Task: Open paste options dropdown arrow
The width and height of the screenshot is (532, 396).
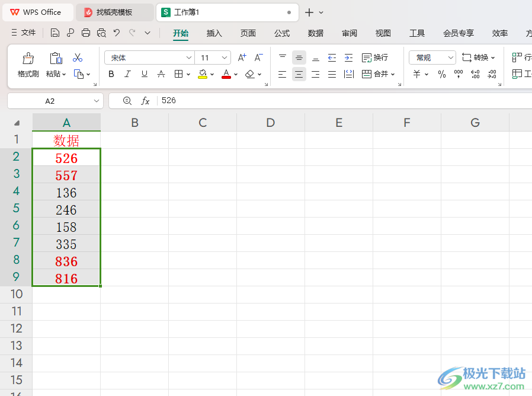Action: (64, 74)
